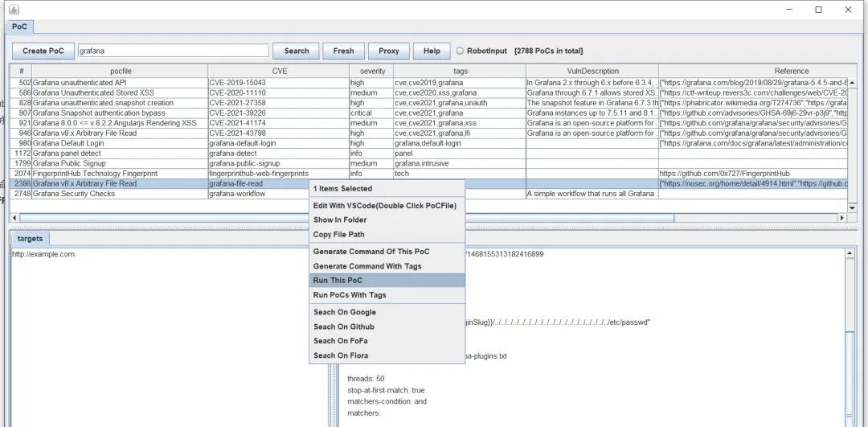Click the Fresh button
Viewport: 868px width, 427px height.
pos(343,51)
